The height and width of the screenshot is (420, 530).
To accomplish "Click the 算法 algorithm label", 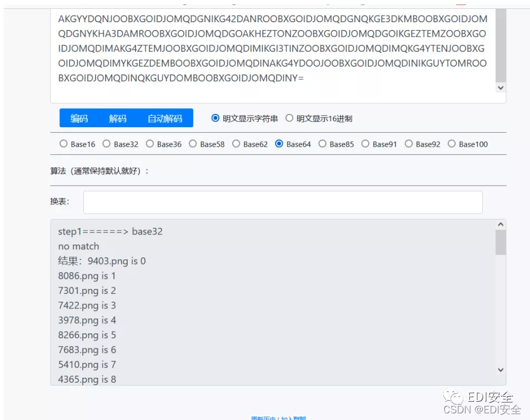I will pyautogui.click(x=99, y=171).
